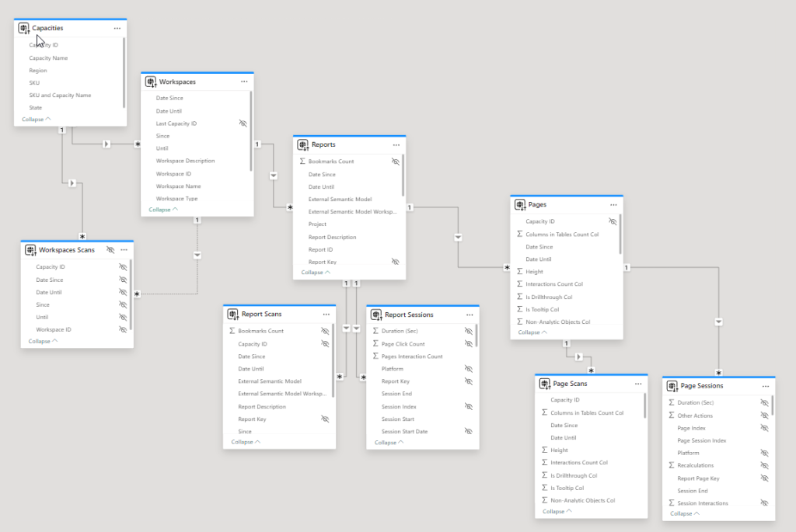Screen dimensions: 796x532
Task: Click the Pages table vertical scrollbar
Action: click(x=620, y=234)
